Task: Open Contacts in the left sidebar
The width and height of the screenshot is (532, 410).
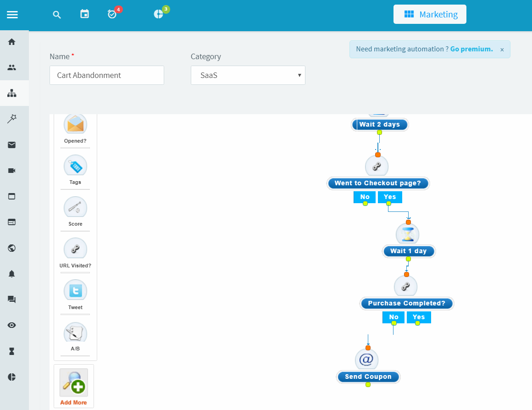Action: 12,67
